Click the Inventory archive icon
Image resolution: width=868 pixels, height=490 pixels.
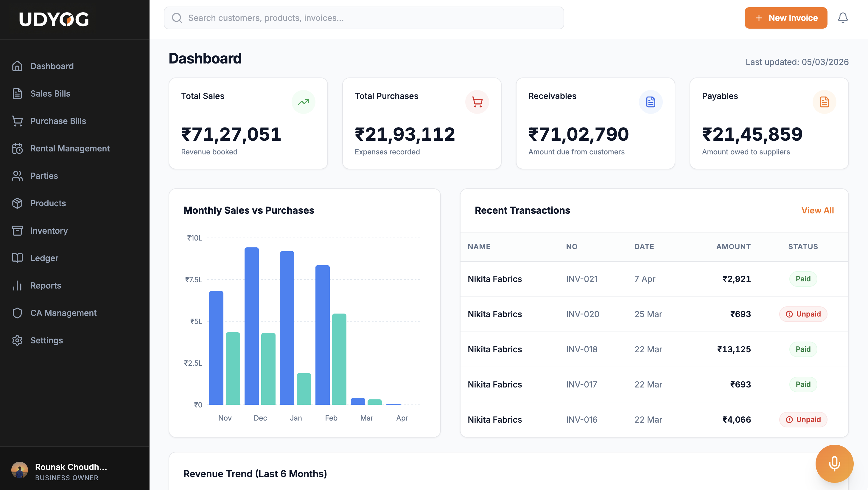18,231
